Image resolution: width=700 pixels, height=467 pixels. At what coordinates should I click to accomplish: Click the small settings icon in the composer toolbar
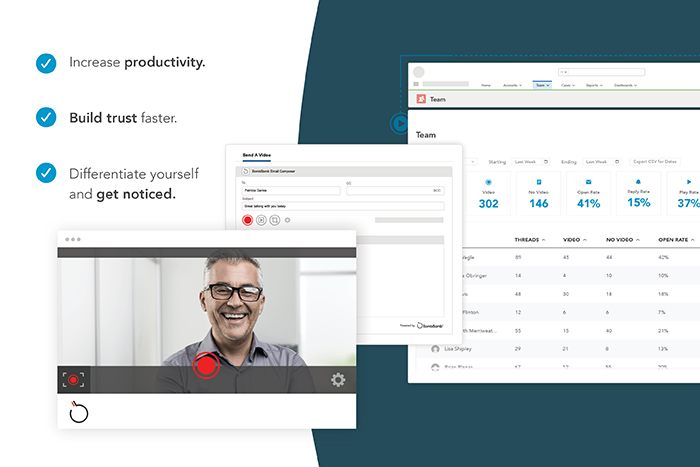(288, 220)
